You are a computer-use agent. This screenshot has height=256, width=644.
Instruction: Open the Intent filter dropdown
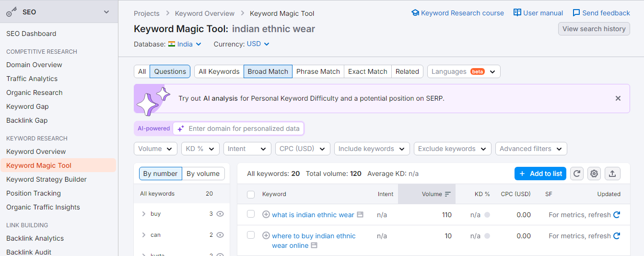[247, 149]
